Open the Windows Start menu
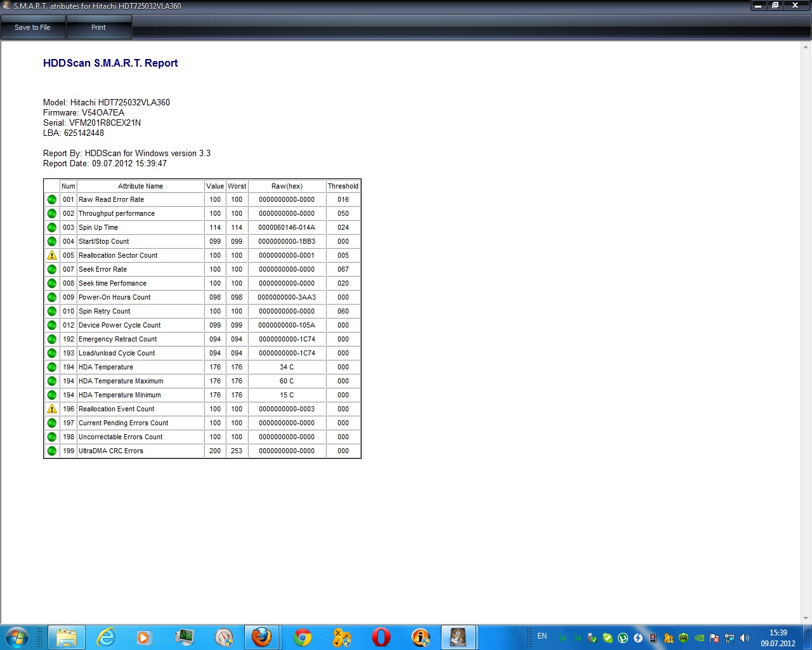Viewport: 812px width, 650px height. click(17, 637)
